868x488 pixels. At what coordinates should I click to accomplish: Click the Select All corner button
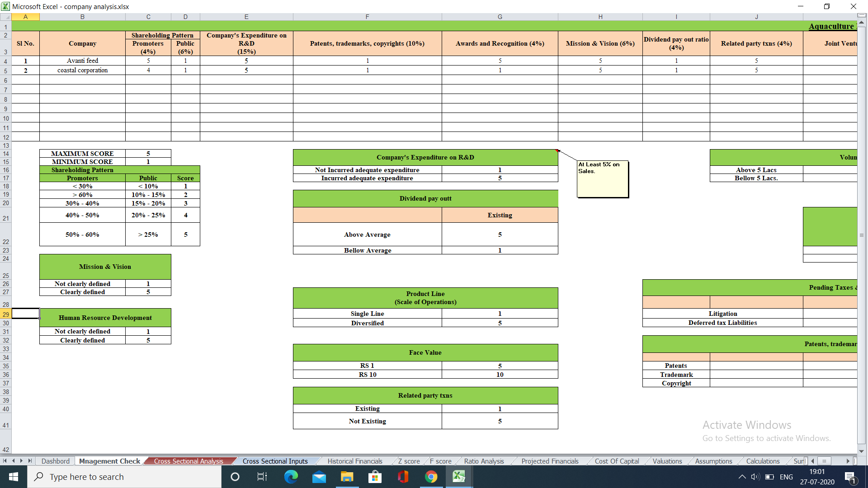pos(5,17)
